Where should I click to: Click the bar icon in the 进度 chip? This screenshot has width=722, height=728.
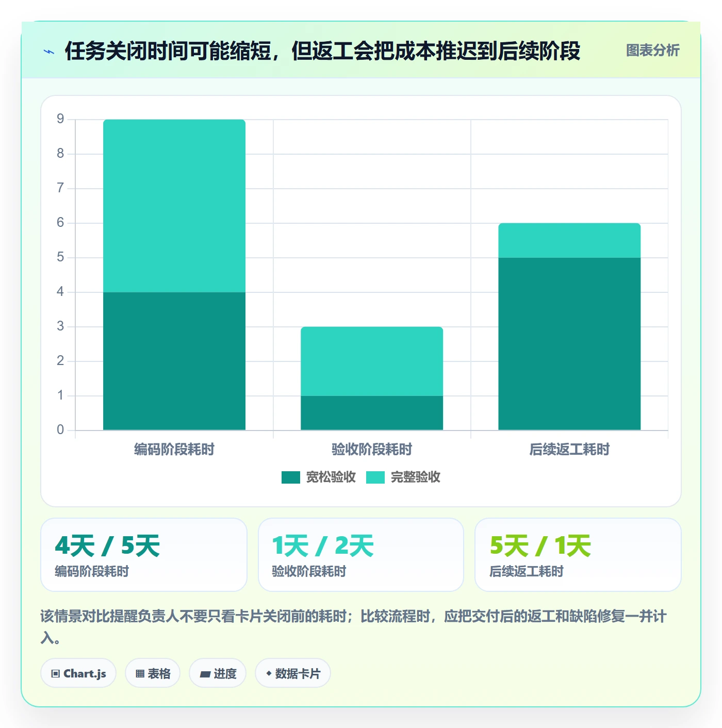(205, 674)
